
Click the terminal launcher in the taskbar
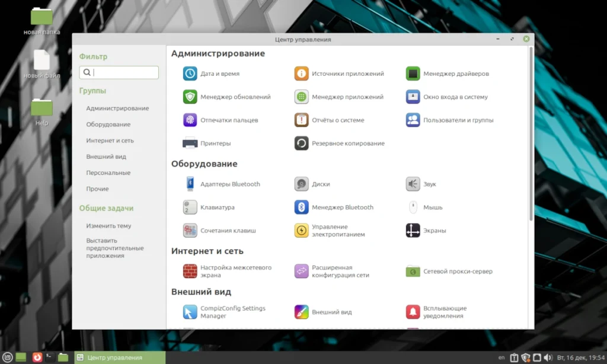click(x=49, y=357)
